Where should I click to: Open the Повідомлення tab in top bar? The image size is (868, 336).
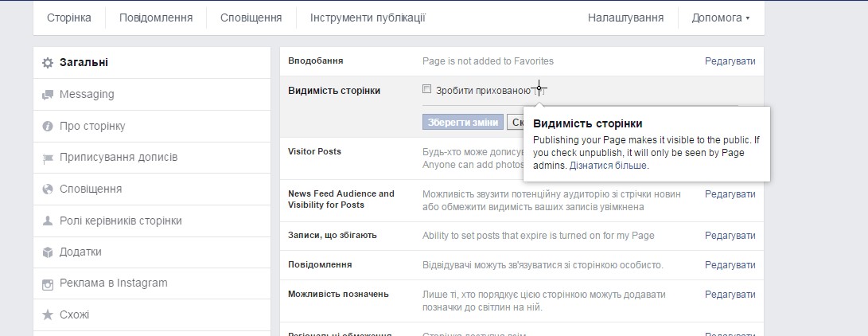pyautogui.click(x=156, y=18)
